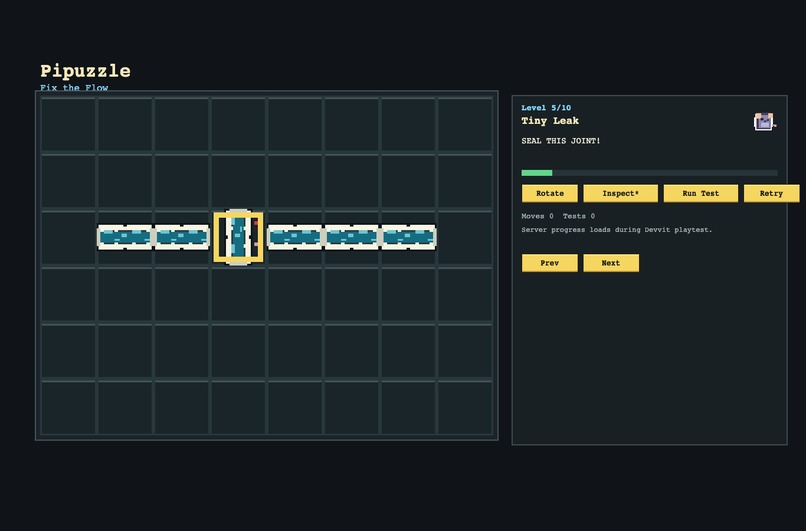Select the rightmost horizontal pipe segment
The width and height of the screenshot is (806, 531).
(409, 237)
